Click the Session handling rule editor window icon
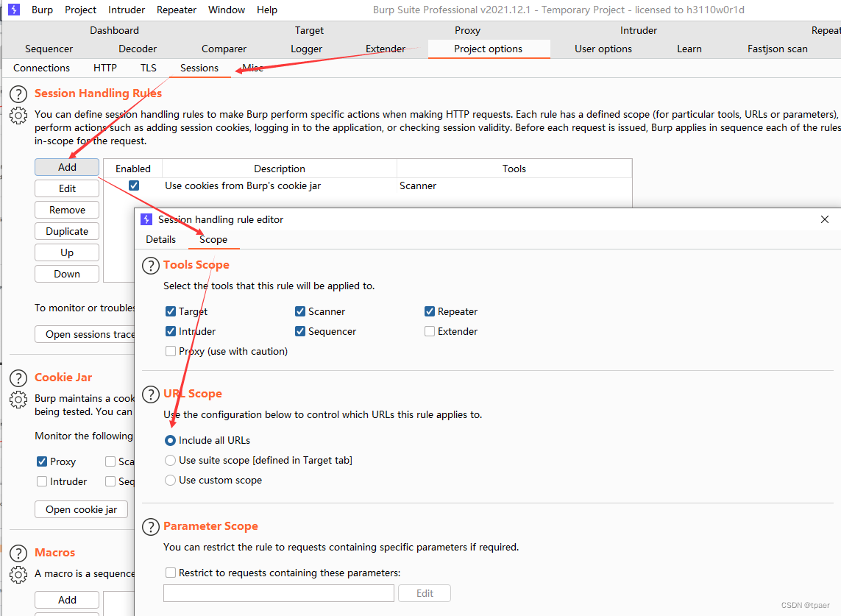The width and height of the screenshot is (841, 616). (x=146, y=219)
